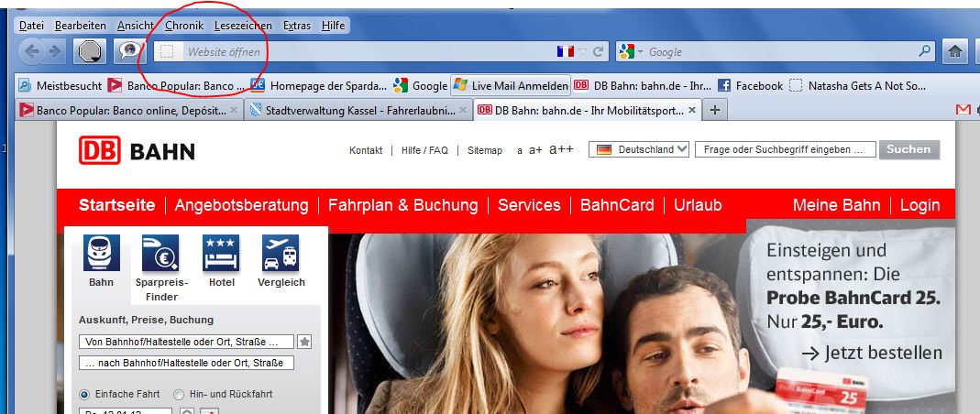Open Angebotsberatung navigation item
The image size is (980, 414).
pos(241,205)
